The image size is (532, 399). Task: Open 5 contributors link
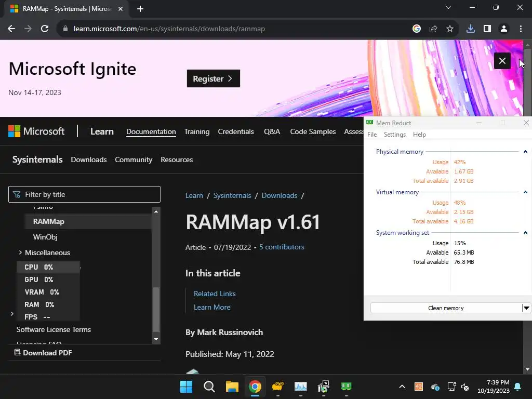pos(282,247)
